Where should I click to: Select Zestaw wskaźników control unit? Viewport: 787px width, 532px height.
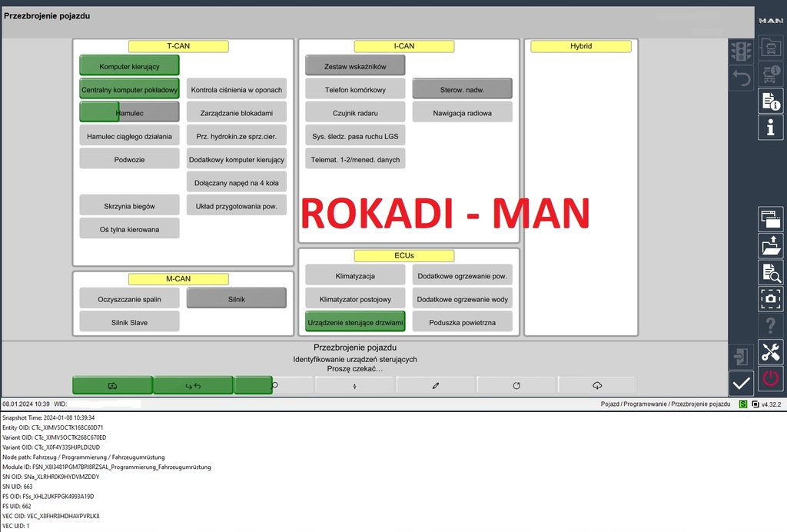tap(355, 66)
